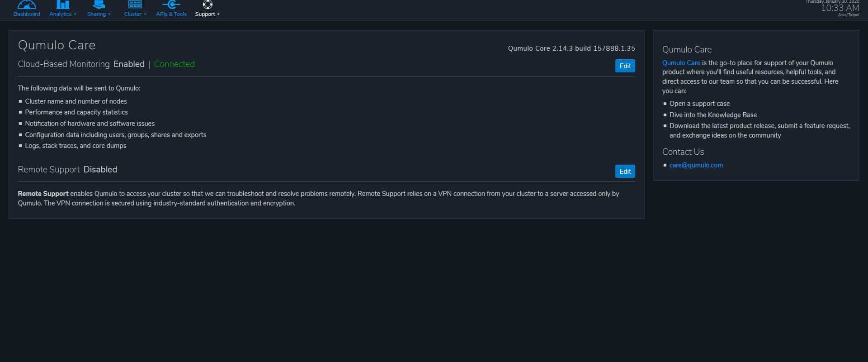Screen dimensions: 868x362
Task: Click 'Configuration data including users' item
Action: click(115, 135)
